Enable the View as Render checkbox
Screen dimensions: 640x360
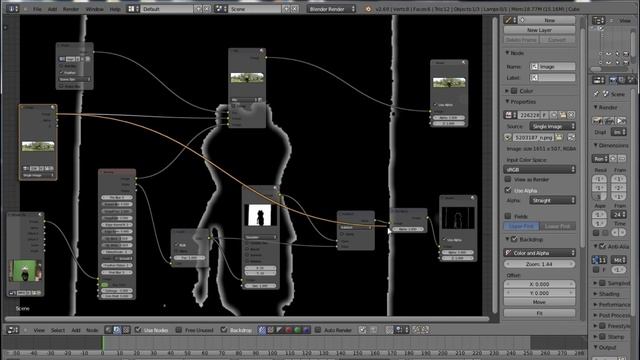click(508, 179)
